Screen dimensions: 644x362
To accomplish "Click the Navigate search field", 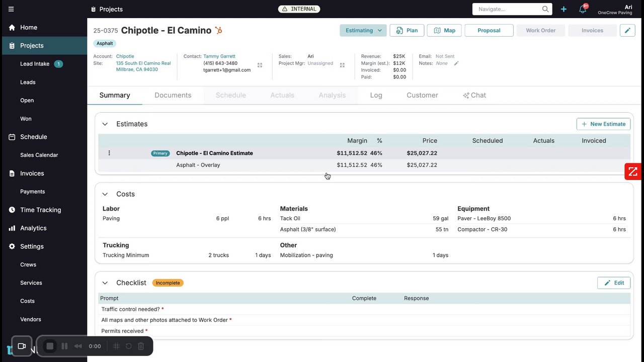I will pos(512,9).
